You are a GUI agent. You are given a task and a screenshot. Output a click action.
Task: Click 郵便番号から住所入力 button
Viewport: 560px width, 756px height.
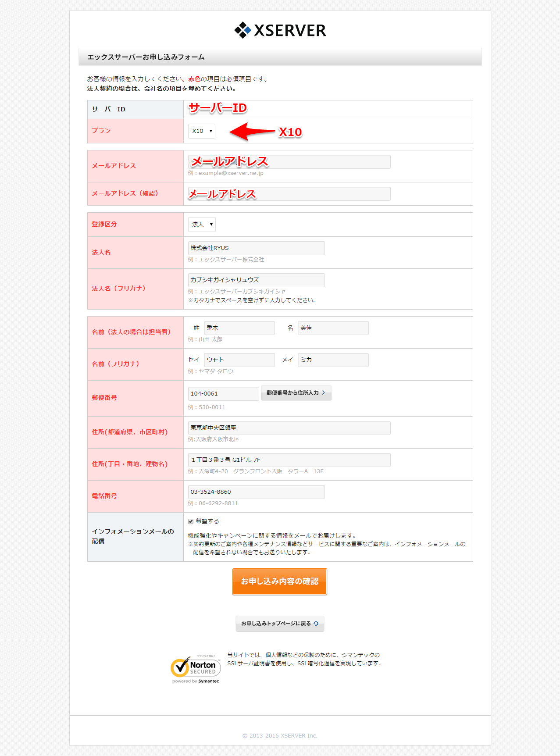296,393
